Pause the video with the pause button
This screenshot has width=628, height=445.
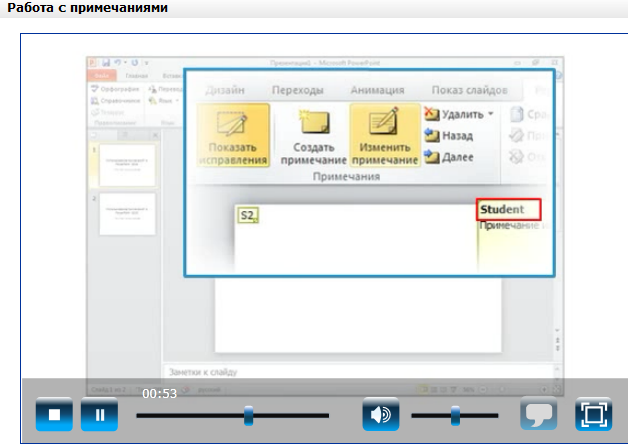coord(99,414)
